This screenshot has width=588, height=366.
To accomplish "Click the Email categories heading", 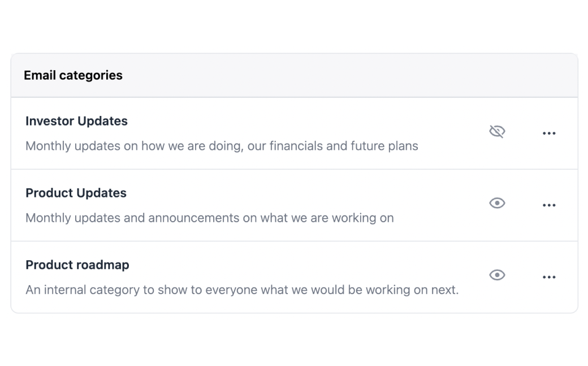I will (x=73, y=75).
